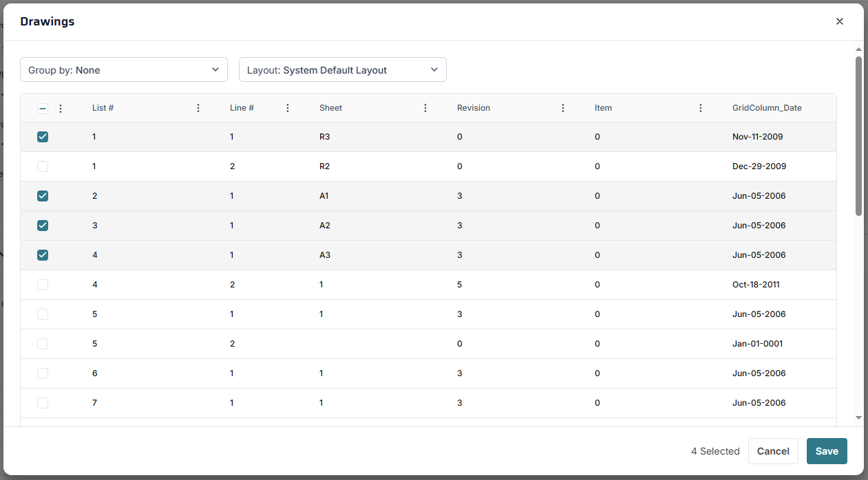868x480 pixels.
Task: Expand the Group by dropdown
Action: [x=124, y=69]
